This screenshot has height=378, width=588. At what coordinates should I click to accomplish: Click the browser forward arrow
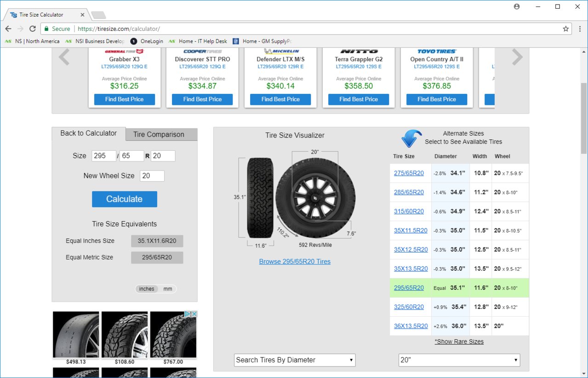20,29
